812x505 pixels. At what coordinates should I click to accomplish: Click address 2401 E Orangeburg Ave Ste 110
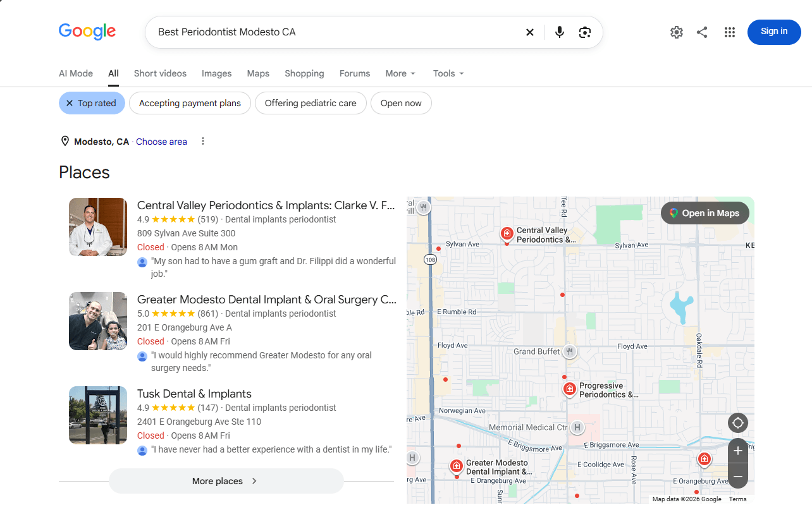pos(199,422)
